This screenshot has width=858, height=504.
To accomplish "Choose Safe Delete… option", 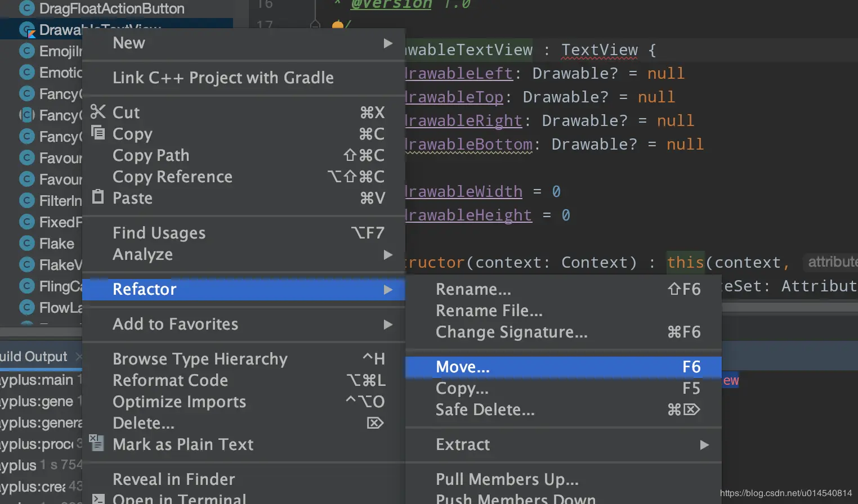I will pyautogui.click(x=485, y=410).
